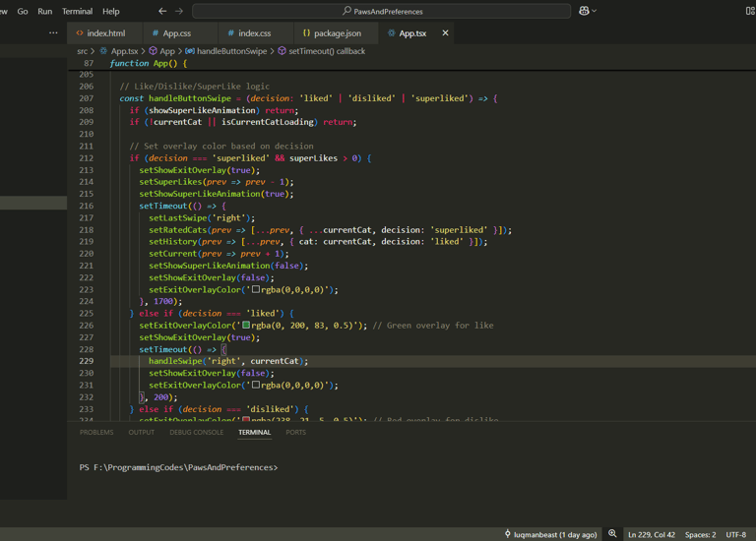Image resolution: width=756 pixels, height=541 pixels.
Task: Click the luqmanbeast git blame status item
Action: tap(551, 534)
